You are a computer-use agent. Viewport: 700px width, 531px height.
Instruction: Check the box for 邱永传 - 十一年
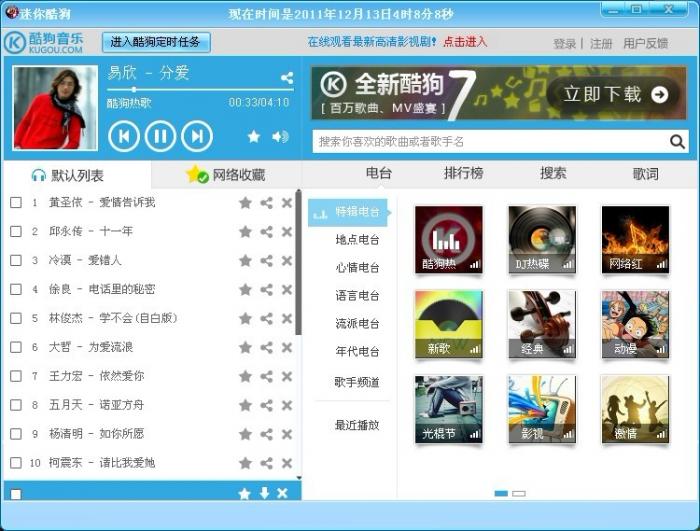pyautogui.click(x=16, y=231)
